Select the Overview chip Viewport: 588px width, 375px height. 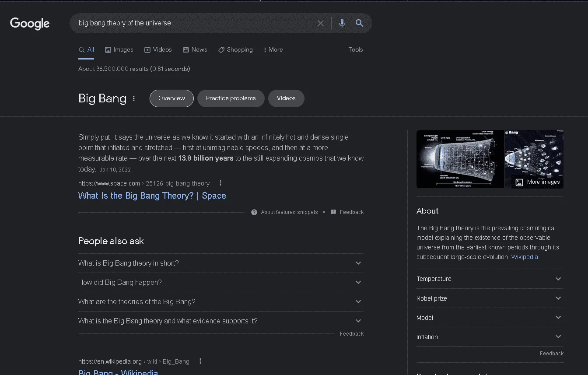click(x=171, y=98)
